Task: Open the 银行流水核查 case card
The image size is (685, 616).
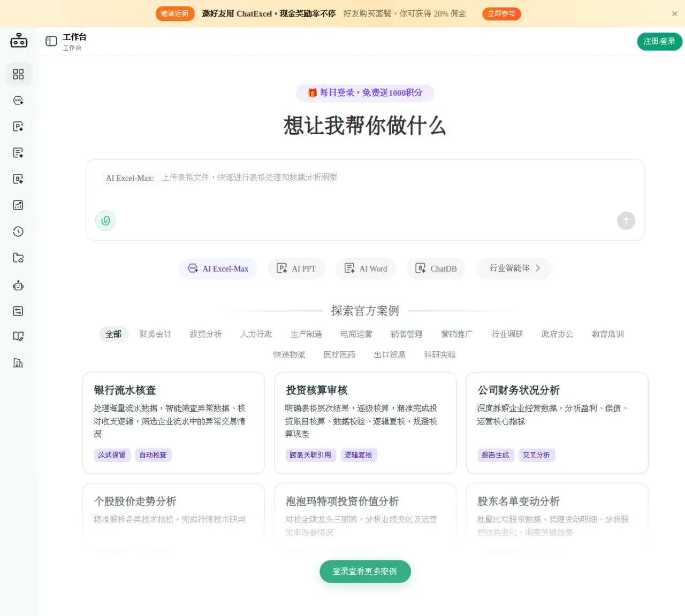Action: click(x=173, y=423)
